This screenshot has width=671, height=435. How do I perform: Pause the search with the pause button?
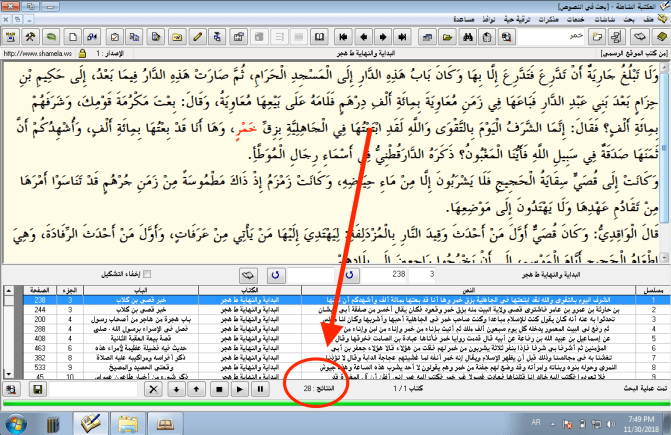tap(260, 389)
